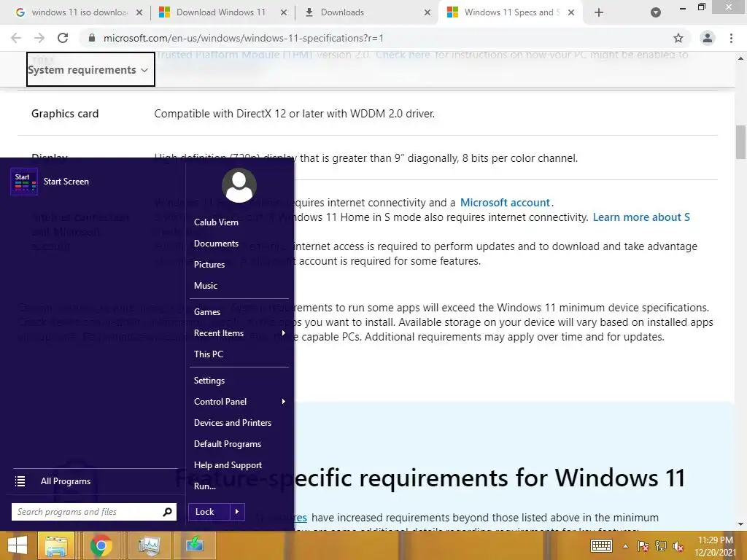Open the on-screen keyboard tray icon
The image size is (747, 560).
[x=601, y=546]
